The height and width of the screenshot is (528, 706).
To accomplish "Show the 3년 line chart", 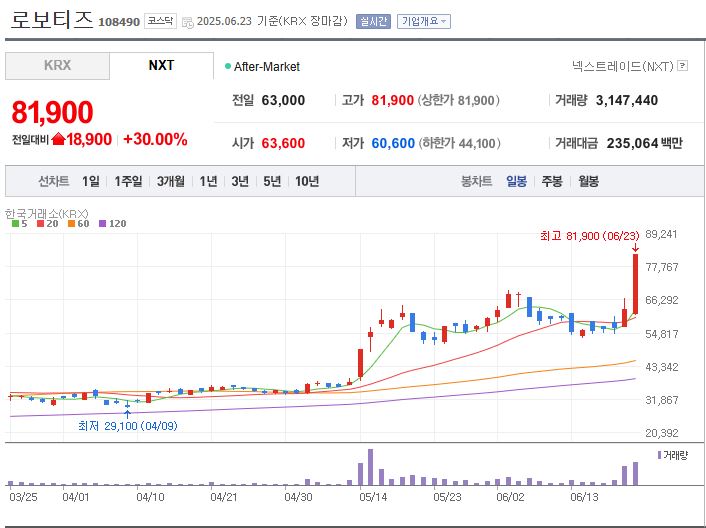I will point(240,181).
